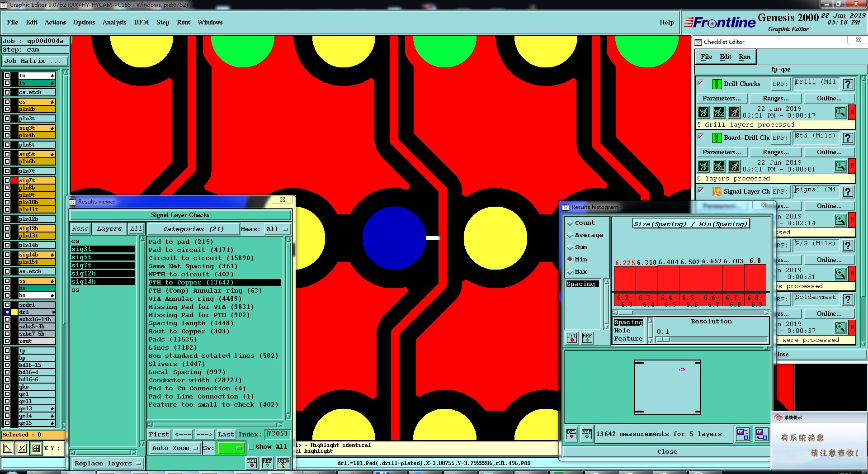This screenshot has width=868, height=474.
Task: Open the Actions menu
Action: coord(55,22)
